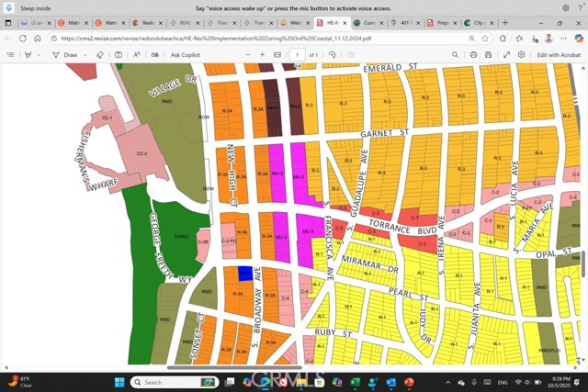
Task: Click the Read aloud icon
Action: (137, 55)
